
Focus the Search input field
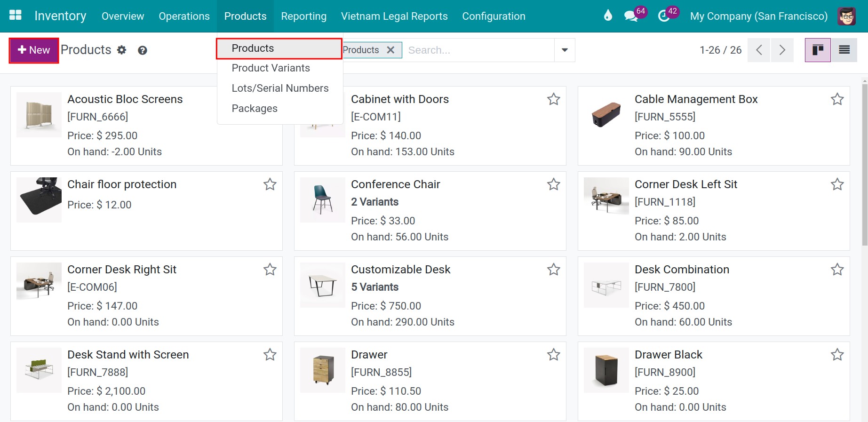478,50
